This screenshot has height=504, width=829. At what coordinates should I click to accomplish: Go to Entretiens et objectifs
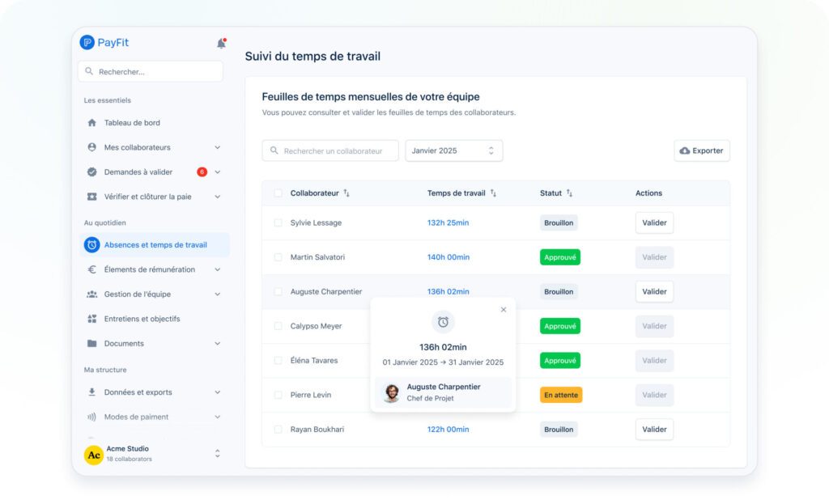tap(142, 319)
